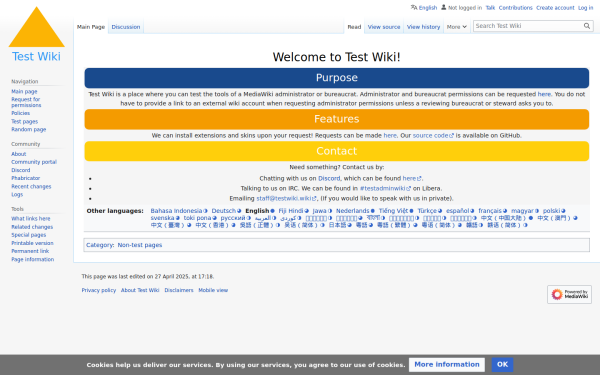600x375 pixels.
Task: Click the Discord link in the Contact section
Action: pos(329,178)
